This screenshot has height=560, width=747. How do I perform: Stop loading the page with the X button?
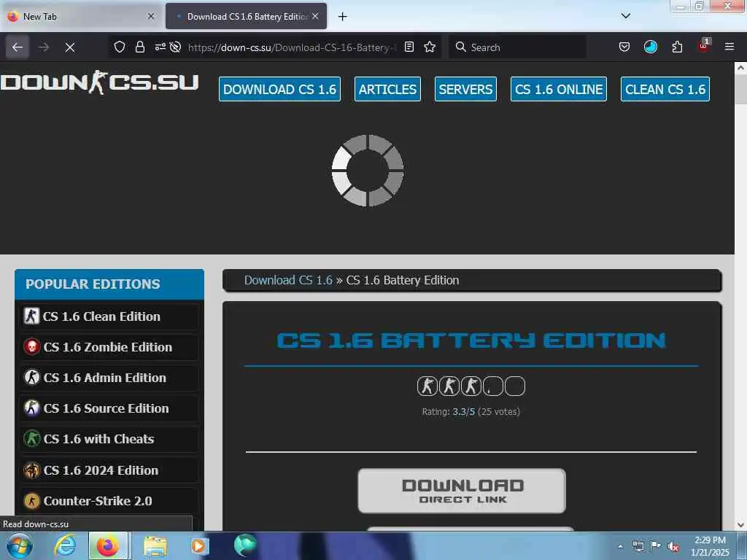[x=69, y=47]
